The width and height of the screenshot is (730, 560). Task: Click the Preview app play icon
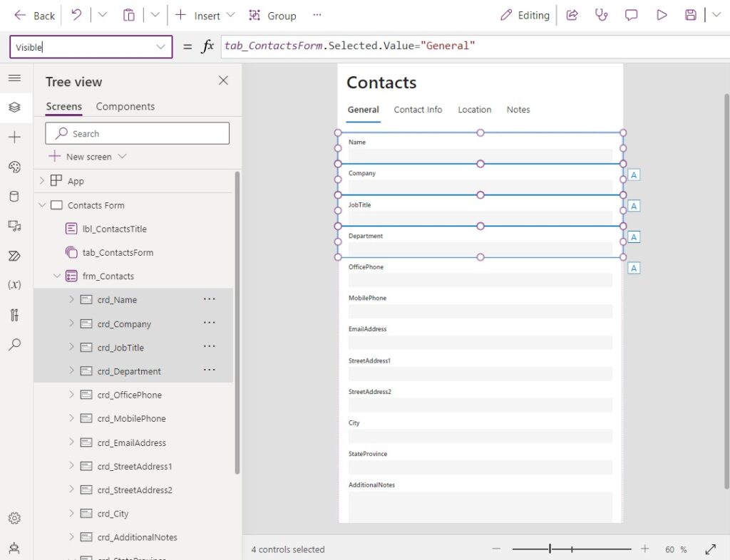[661, 16]
